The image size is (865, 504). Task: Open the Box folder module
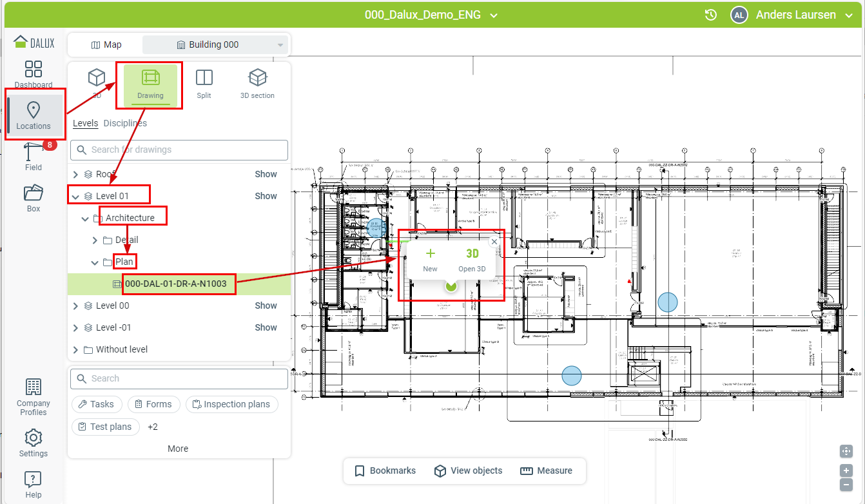coord(34,198)
